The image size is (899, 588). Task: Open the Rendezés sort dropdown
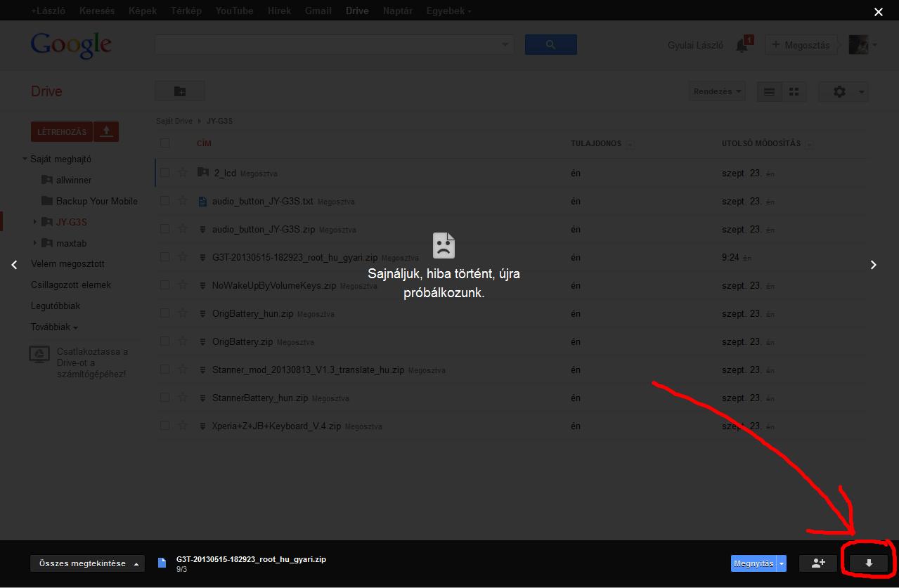717,91
